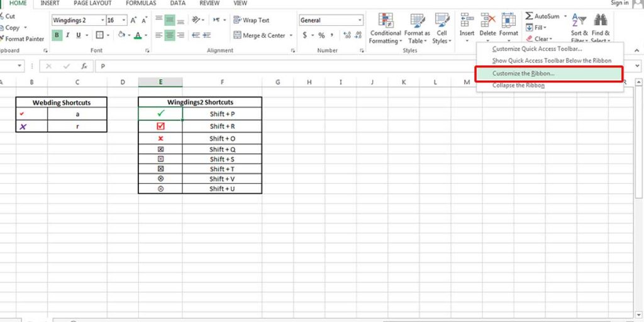Open Sort & Filter button
Image resolution: width=644 pixels, height=322 pixels.
(579, 27)
